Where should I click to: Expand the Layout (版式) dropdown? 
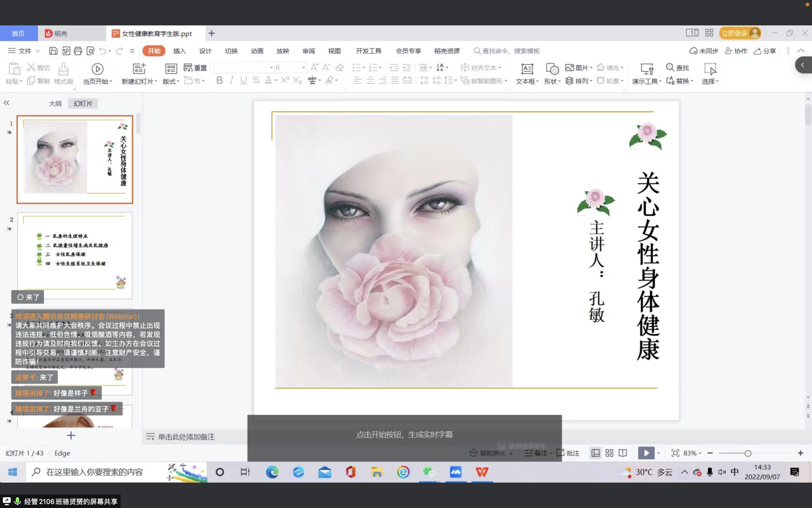171,81
